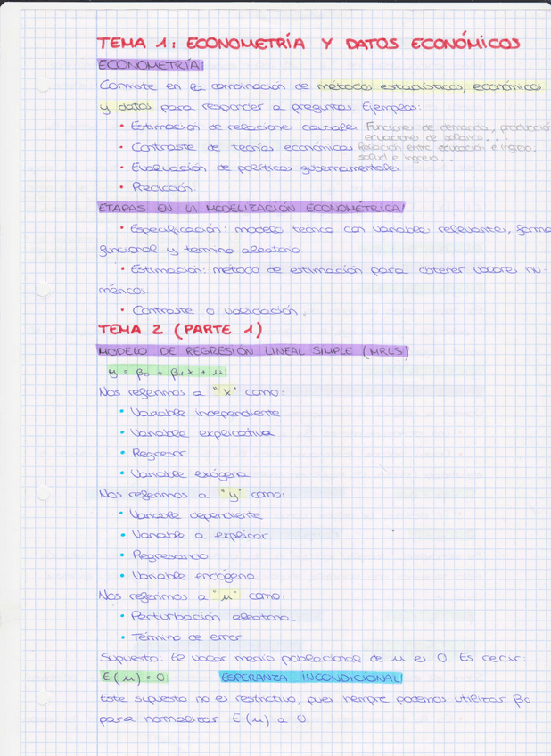Click the line 'Nos referimos a "x" como:'
Image resolution: width=551 pixels, height=756 pixels.
(192, 392)
